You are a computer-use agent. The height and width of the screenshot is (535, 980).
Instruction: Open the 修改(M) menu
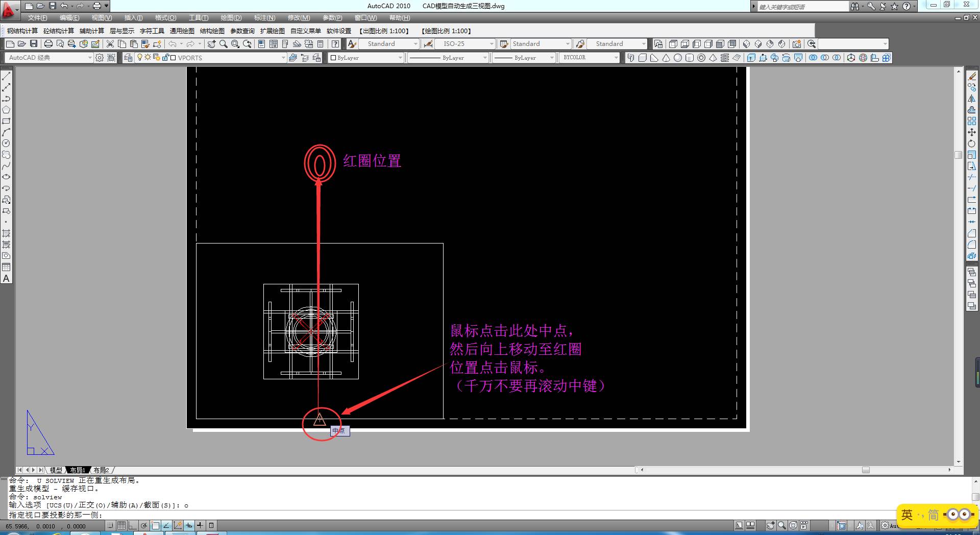point(299,18)
